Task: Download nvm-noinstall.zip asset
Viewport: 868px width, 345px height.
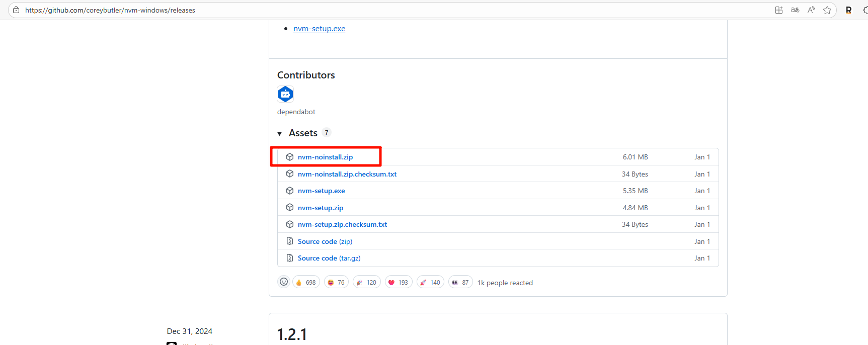Action: pos(325,157)
